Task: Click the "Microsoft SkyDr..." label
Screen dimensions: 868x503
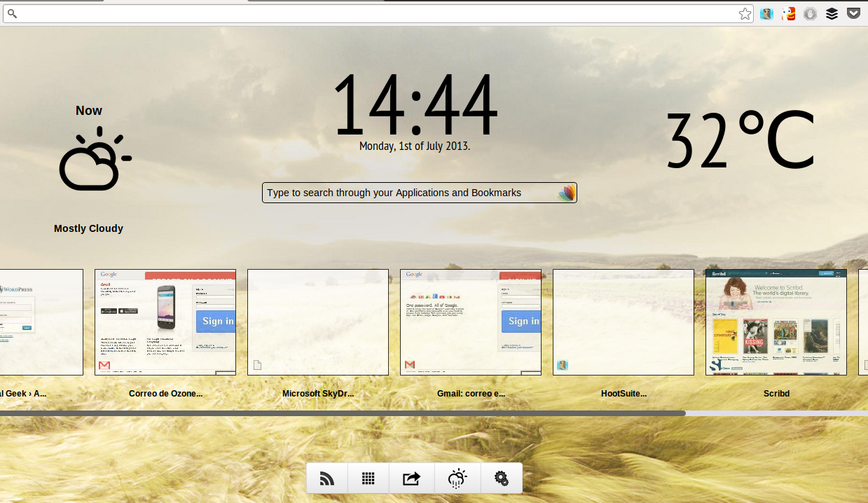Action: click(x=318, y=394)
